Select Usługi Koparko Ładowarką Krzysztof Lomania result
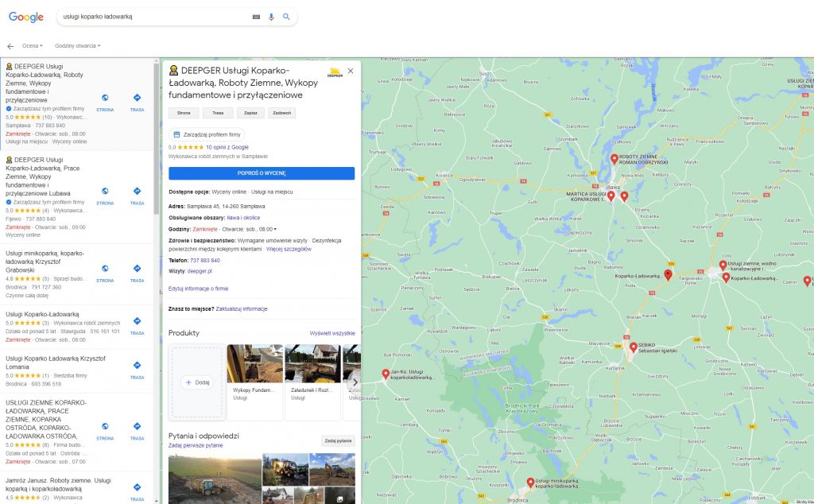 (56, 362)
